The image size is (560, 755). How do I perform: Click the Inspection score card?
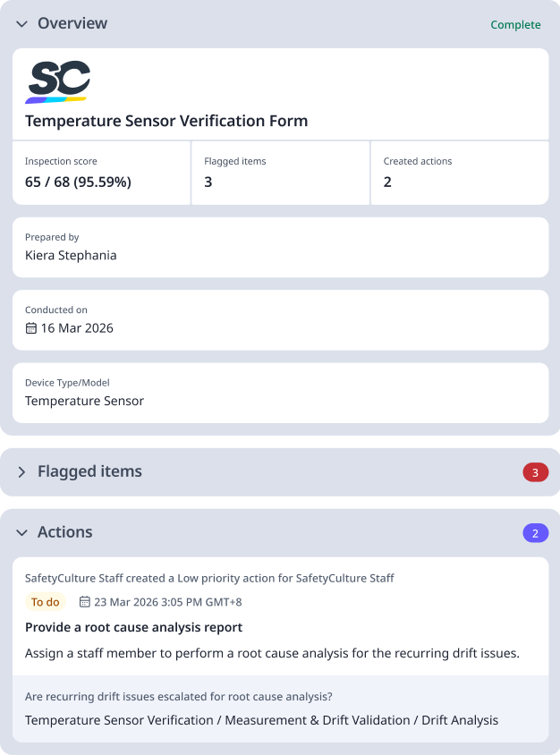pyautogui.click(x=101, y=173)
